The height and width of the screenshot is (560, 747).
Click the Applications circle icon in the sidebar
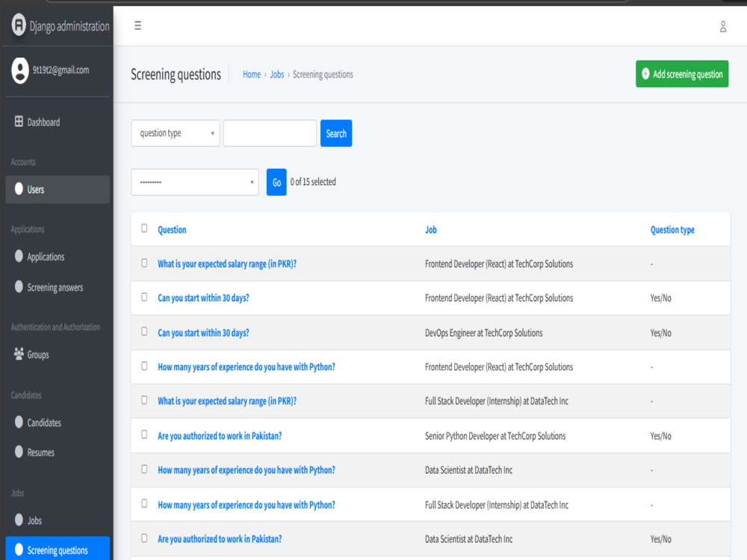point(19,256)
